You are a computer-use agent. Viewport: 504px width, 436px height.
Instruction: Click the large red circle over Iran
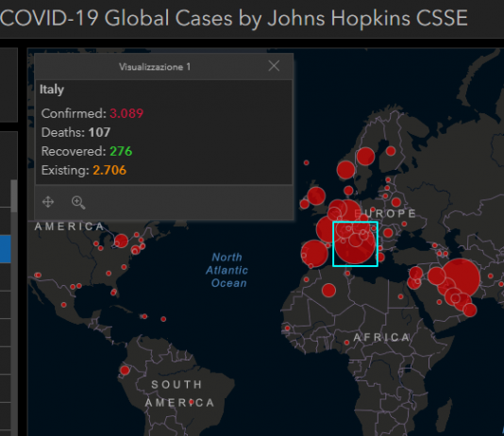pyautogui.click(x=461, y=277)
